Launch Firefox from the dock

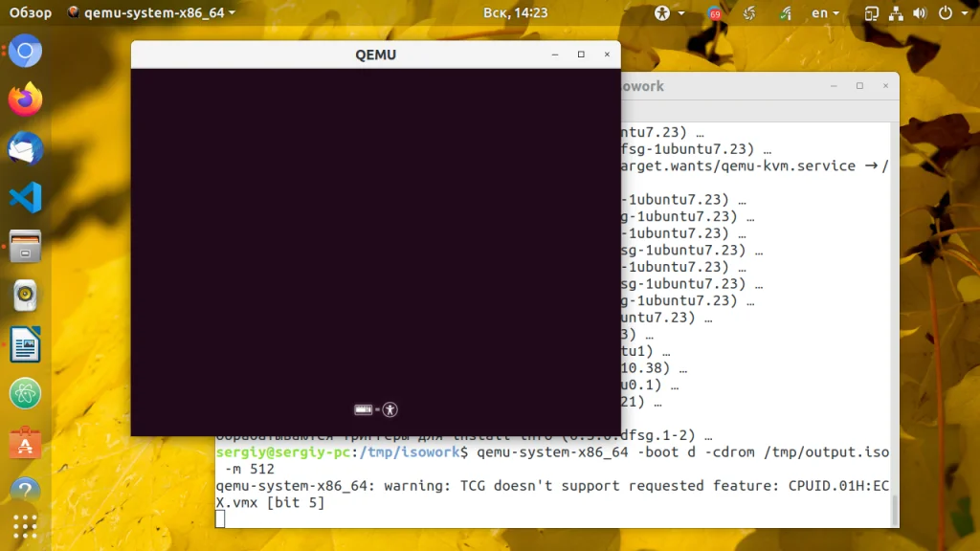(25, 99)
